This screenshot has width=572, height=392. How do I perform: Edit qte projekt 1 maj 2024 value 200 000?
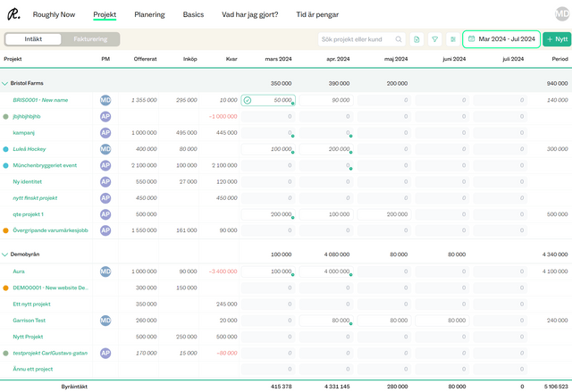tap(384, 214)
